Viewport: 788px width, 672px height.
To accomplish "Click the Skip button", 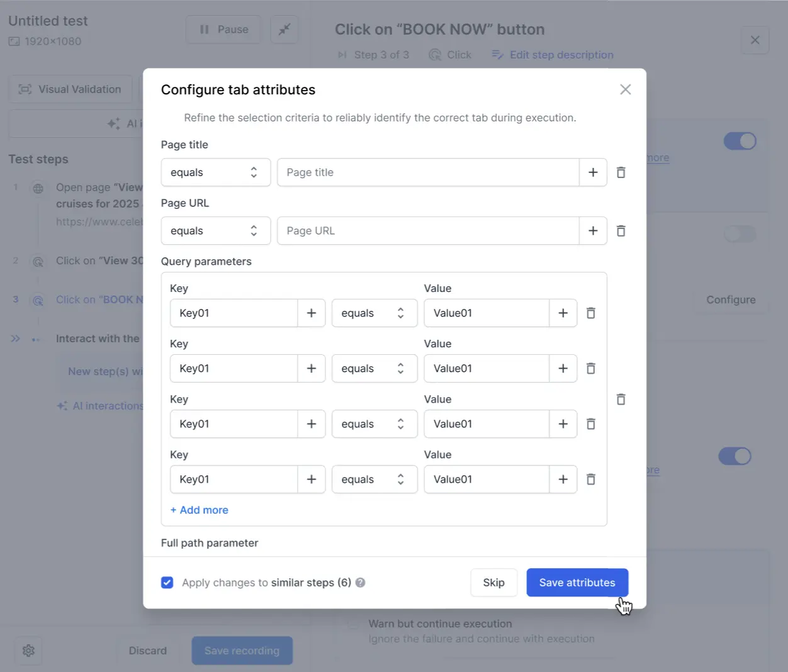I will tap(494, 583).
